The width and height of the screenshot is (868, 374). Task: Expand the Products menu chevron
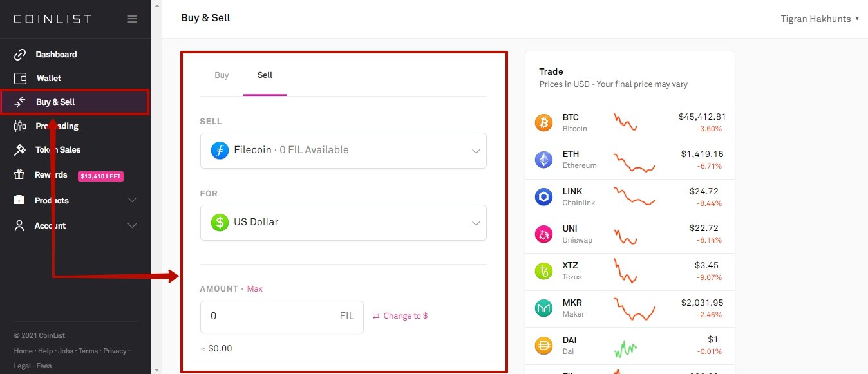(x=132, y=200)
